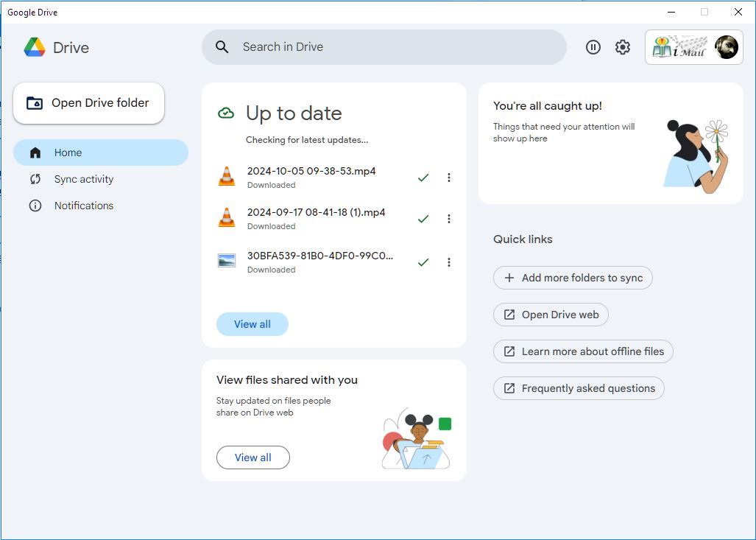Click VLC icon for 2024-10-05 09-38-53.mp4
The height and width of the screenshot is (540, 756).
click(227, 176)
